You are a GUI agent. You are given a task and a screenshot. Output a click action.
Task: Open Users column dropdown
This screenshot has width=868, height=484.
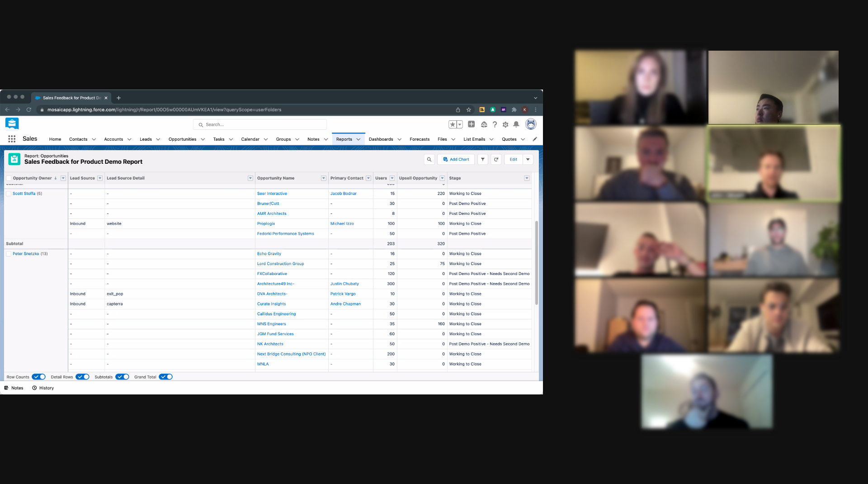(x=392, y=178)
